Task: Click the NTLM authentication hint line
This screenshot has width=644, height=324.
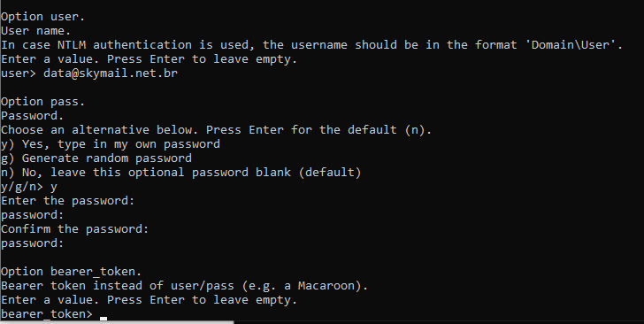Action: click(312, 45)
